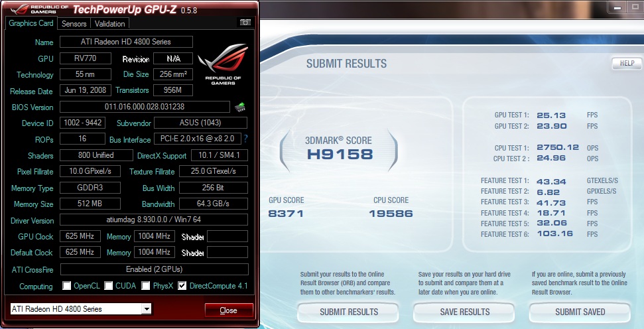This screenshot has width=644, height=329.
Task: Click the Texture Fillrate field 25.0 GTexel/s
Action: click(214, 171)
